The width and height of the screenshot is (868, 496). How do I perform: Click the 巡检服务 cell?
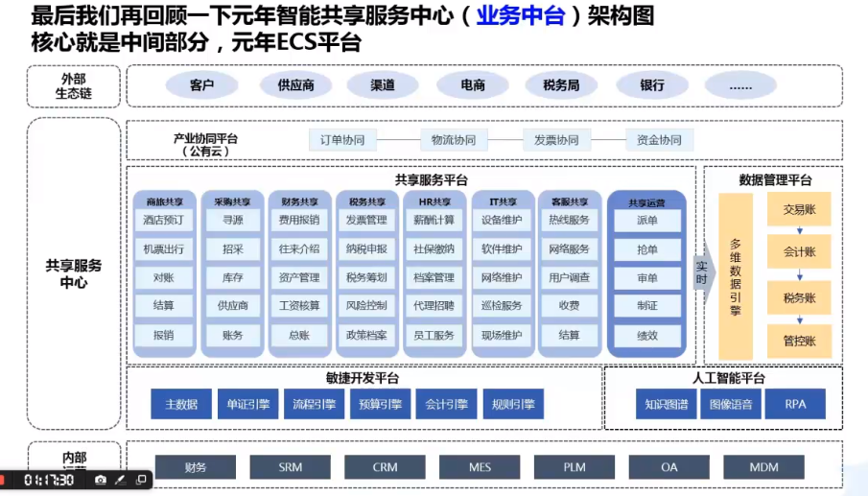502,305
